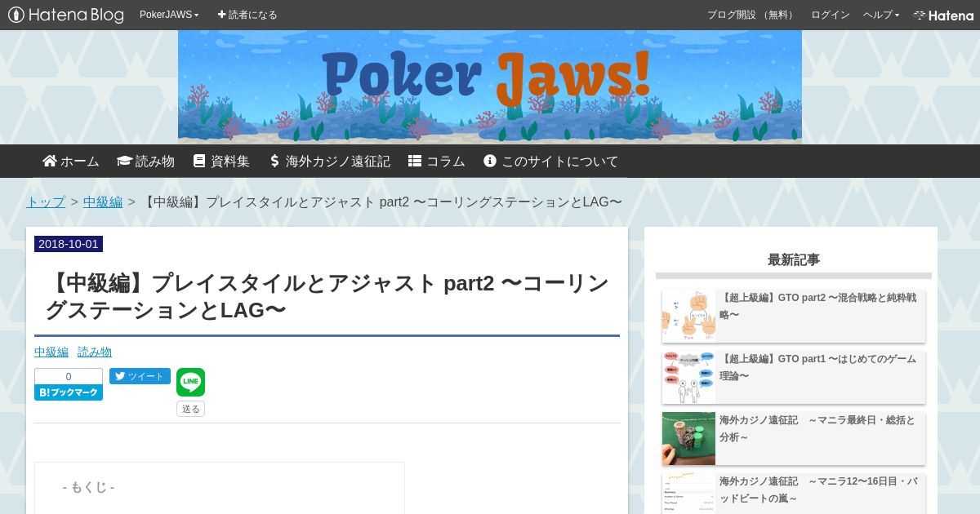Click the 2018-10-01 date badge
The width and height of the screenshot is (980, 514).
69,244
